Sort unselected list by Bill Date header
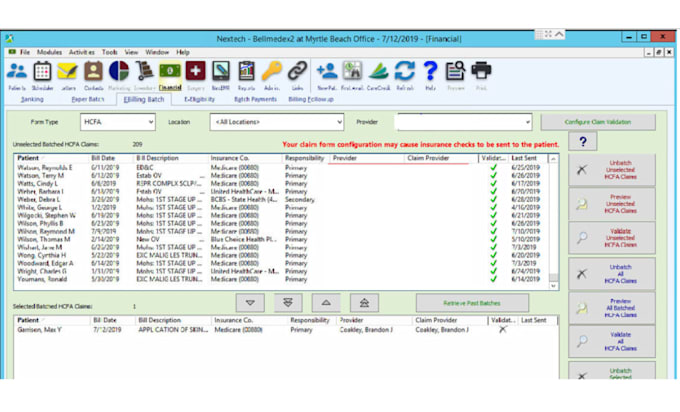The width and height of the screenshot is (680, 412). (x=110, y=158)
